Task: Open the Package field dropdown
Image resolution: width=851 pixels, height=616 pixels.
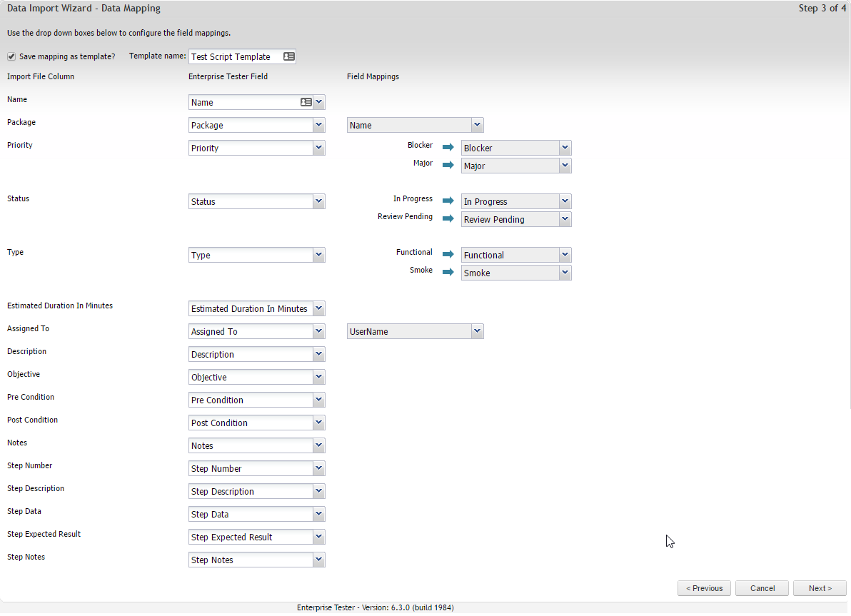Action: pos(318,125)
